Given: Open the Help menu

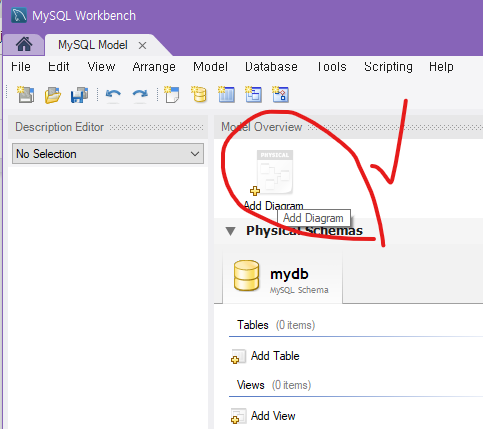Looking at the screenshot, I should [441, 67].
